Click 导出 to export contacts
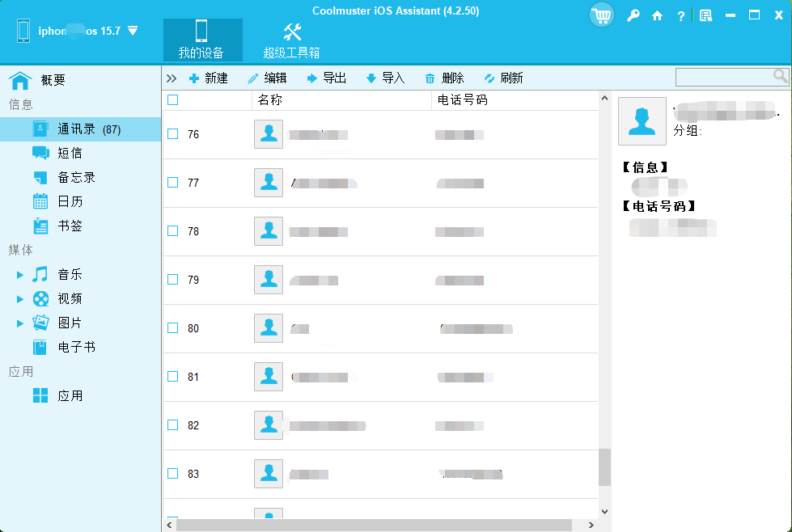Viewport: 792px width, 532px height. coord(327,78)
